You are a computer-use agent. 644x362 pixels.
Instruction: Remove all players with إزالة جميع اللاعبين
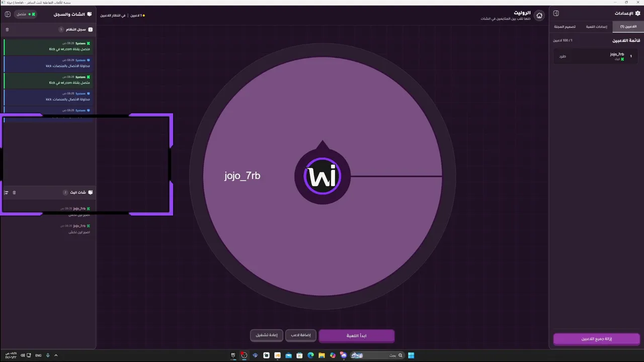pos(597,339)
